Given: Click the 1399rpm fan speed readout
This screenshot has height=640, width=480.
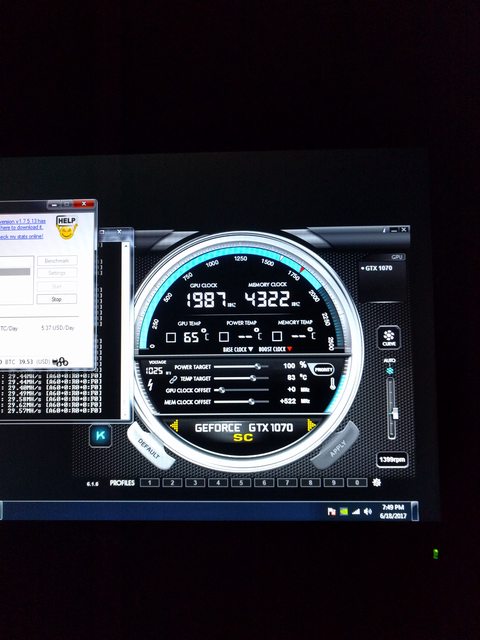Looking at the screenshot, I should click(392, 460).
